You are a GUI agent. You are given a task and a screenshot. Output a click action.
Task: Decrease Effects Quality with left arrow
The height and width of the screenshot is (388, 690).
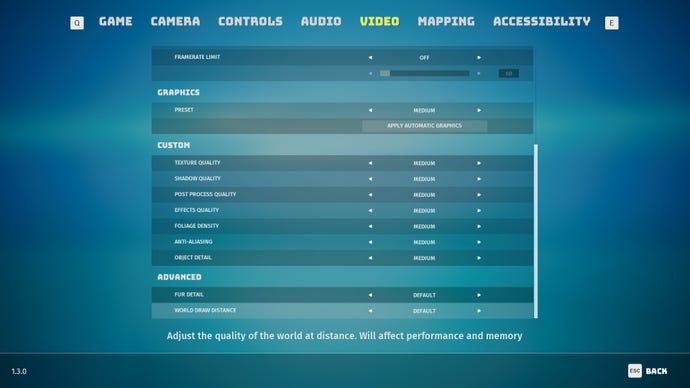[x=370, y=211]
